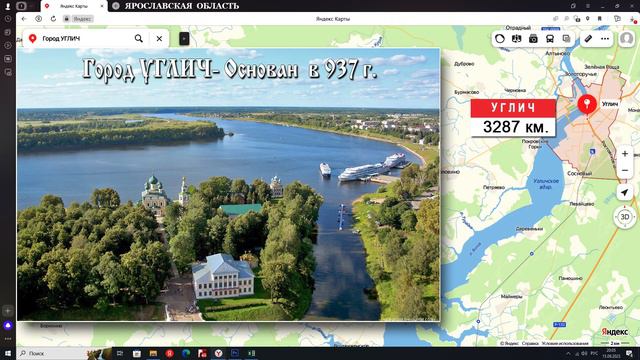
Task: Open the browser history clock icon in the sidebar
Action: [7, 19]
